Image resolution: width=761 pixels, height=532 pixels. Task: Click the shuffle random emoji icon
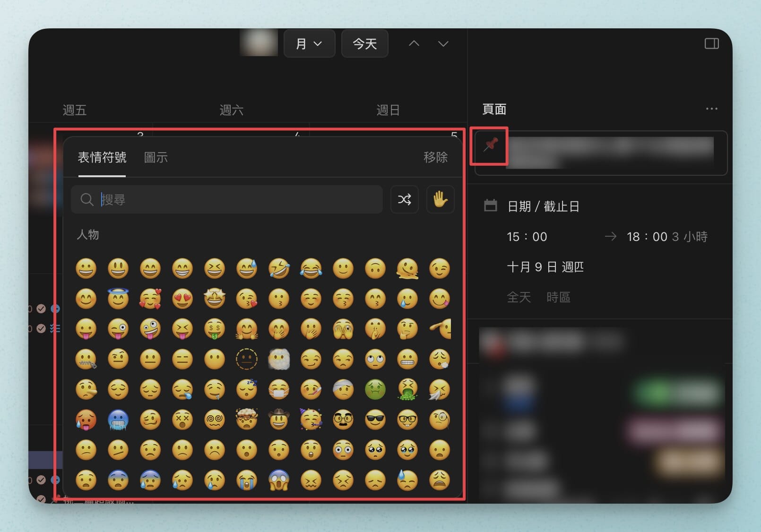pos(404,199)
